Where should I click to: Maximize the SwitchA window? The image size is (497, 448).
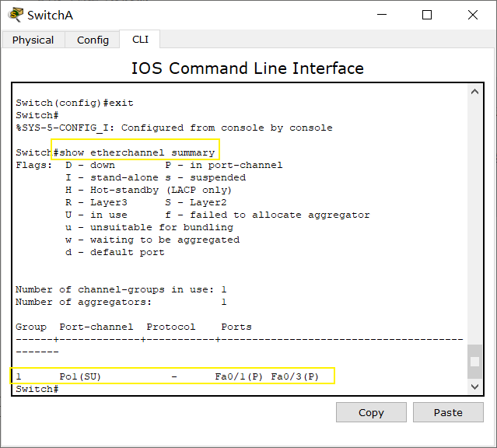(x=427, y=15)
